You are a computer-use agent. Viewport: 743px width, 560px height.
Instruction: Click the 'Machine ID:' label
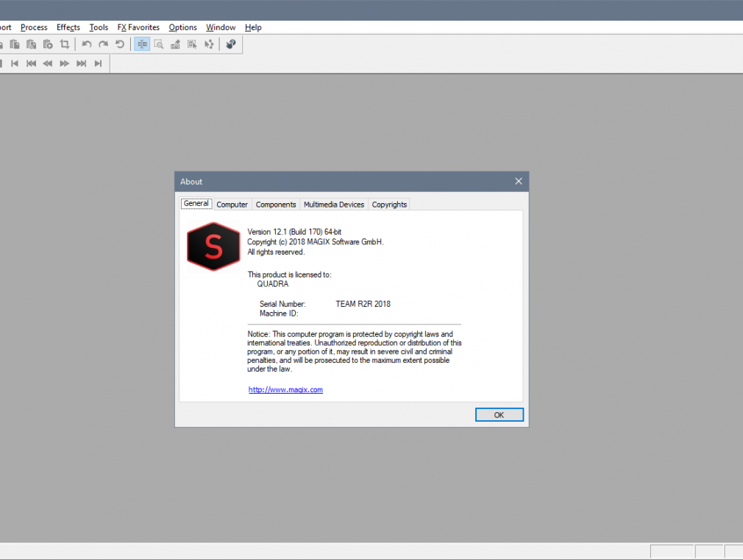coord(279,313)
